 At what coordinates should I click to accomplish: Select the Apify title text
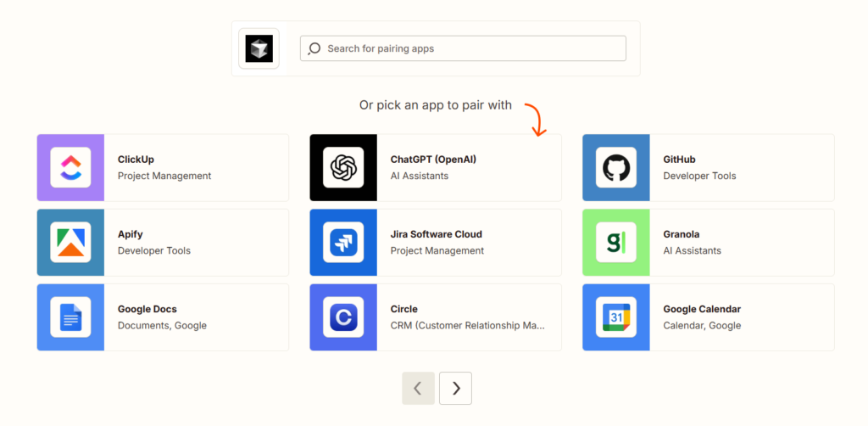tap(130, 234)
